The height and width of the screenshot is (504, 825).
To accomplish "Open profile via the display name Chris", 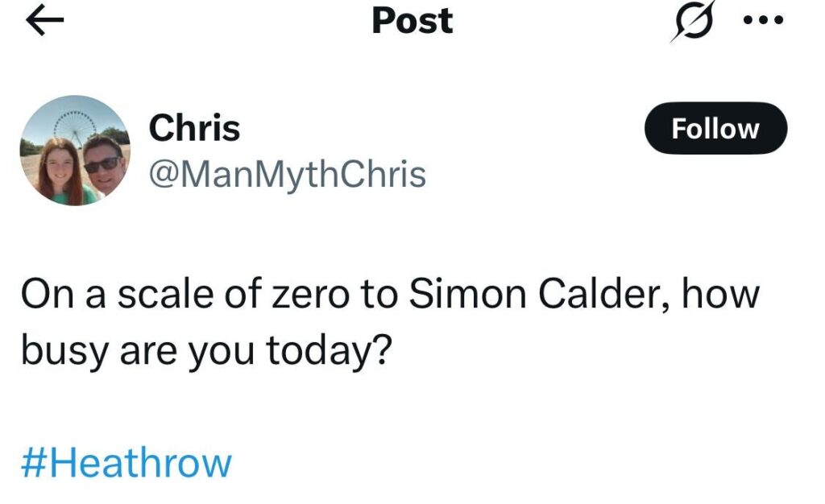I will click(194, 128).
